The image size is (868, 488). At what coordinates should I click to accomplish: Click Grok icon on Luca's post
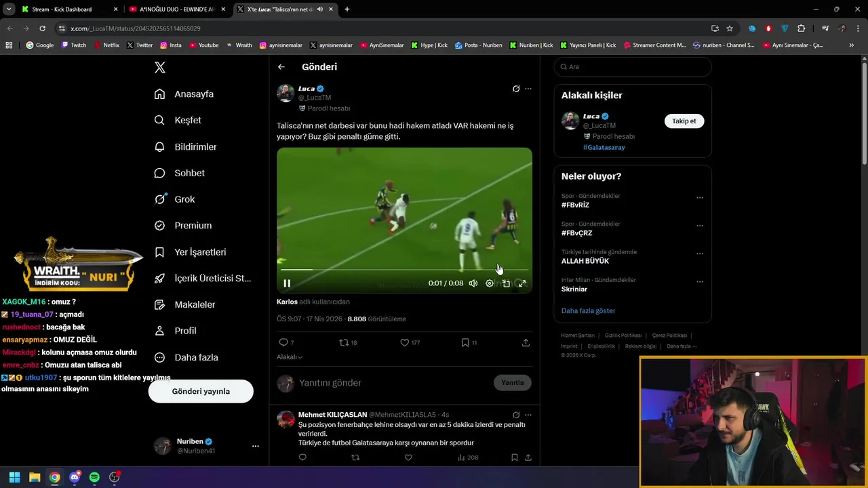516,89
